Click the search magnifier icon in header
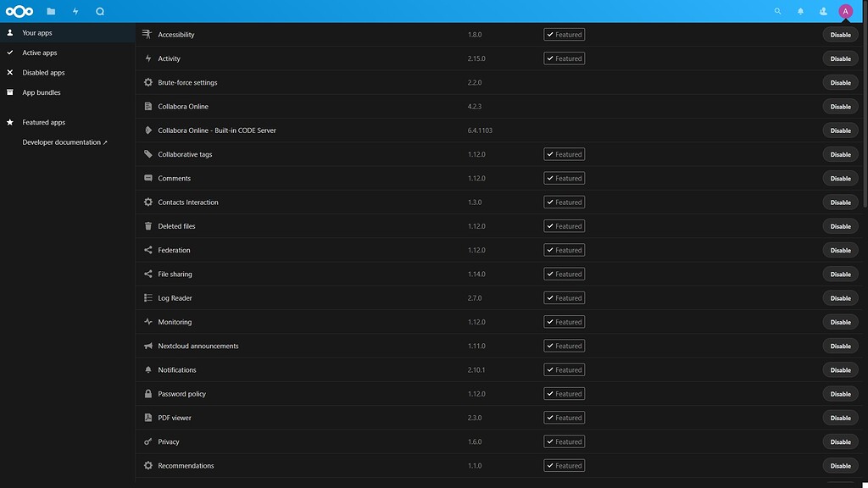 (778, 12)
